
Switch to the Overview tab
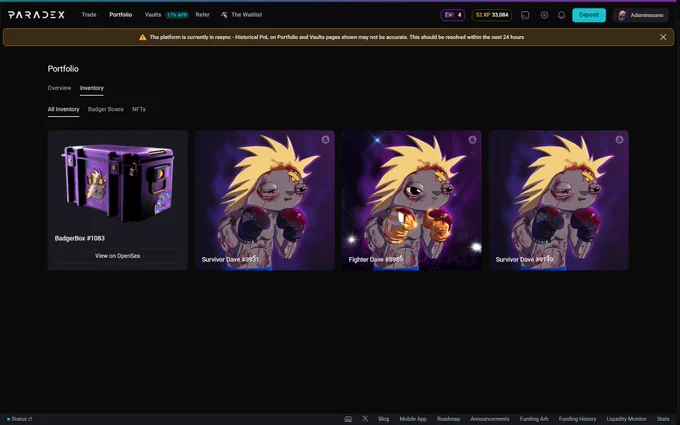click(x=59, y=88)
